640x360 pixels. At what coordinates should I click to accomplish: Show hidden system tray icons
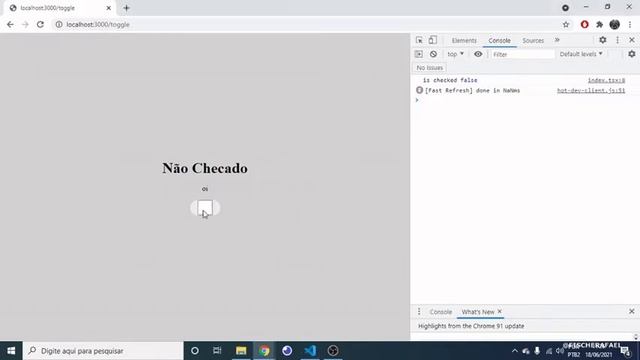coord(514,351)
